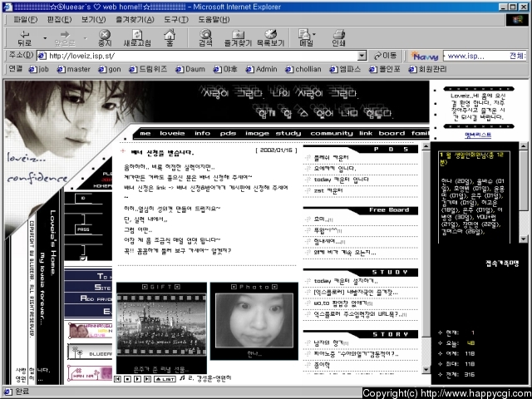Open the 즐겨찾기 favorites toolbar button
Image resolution: width=532 pixels, height=399 pixels.
coord(238,38)
